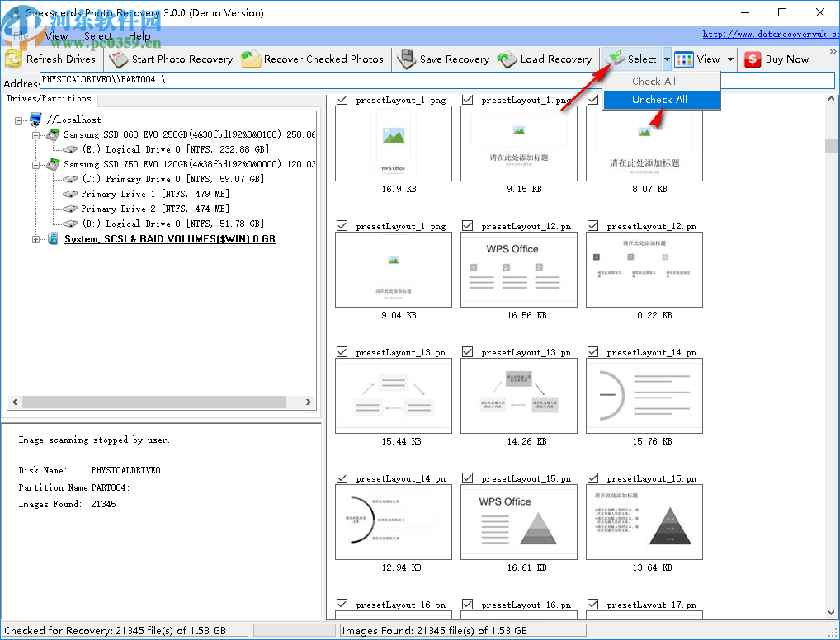
Task: Open the Help menu
Action: click(x=139, y=36)
